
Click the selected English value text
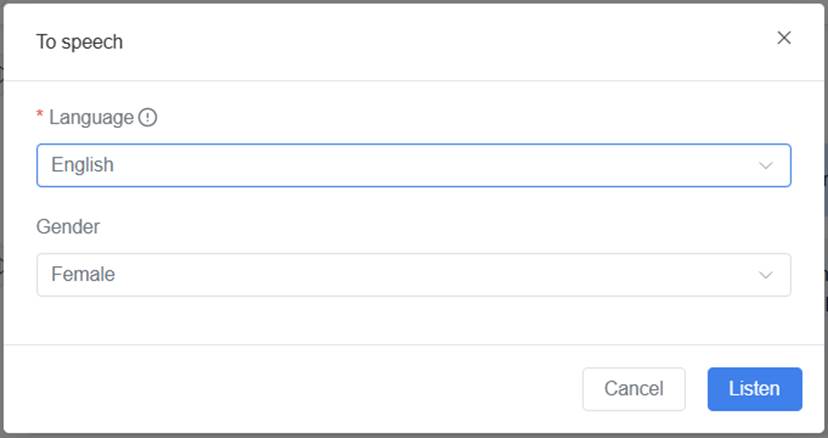[83, 165]
